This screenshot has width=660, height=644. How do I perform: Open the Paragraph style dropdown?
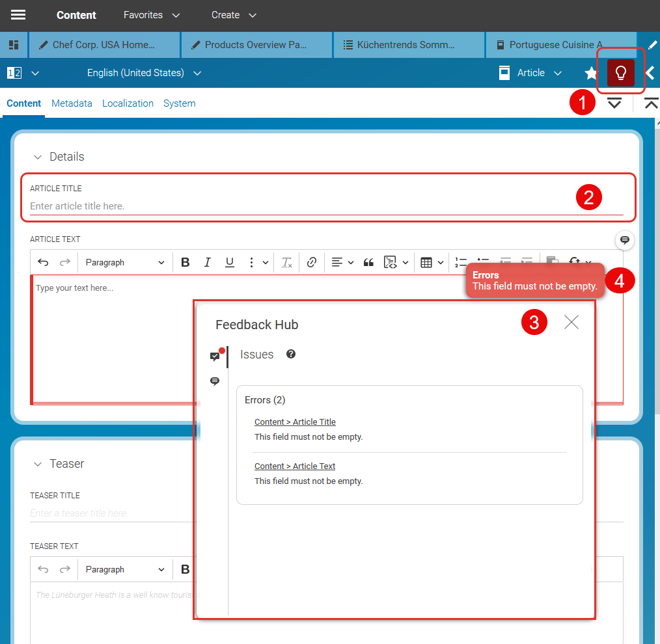124,262
